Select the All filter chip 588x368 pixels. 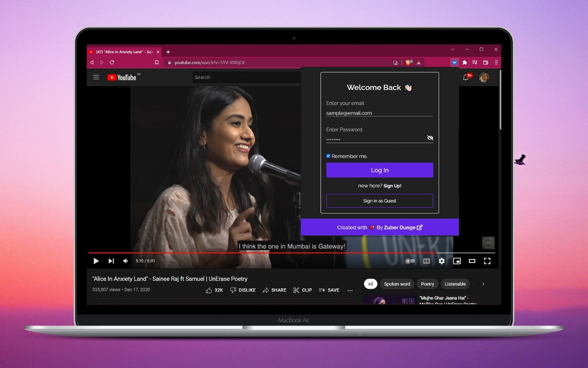click(370, 284)
